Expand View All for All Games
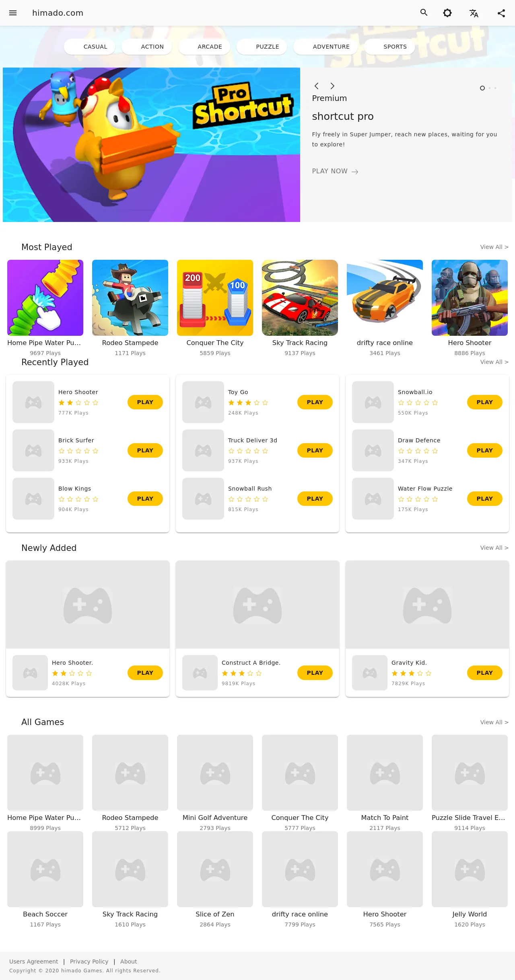515x980 pixels. point(494,722)
